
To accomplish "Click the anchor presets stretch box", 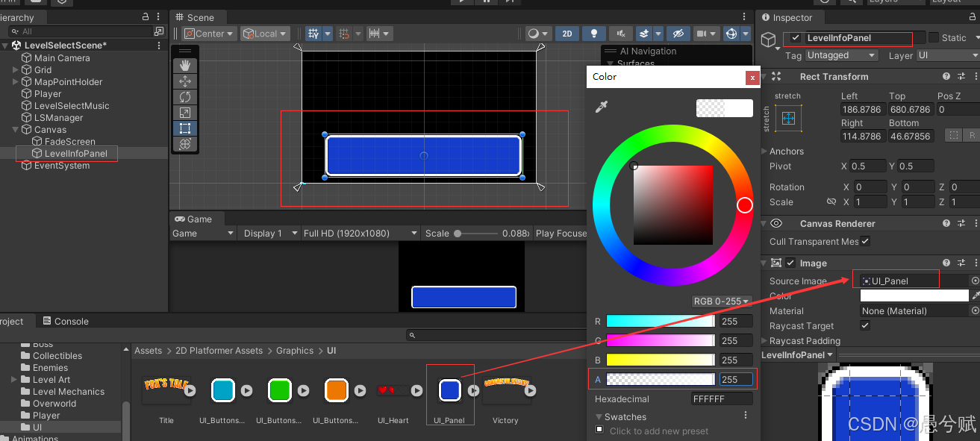I will 788,119.
